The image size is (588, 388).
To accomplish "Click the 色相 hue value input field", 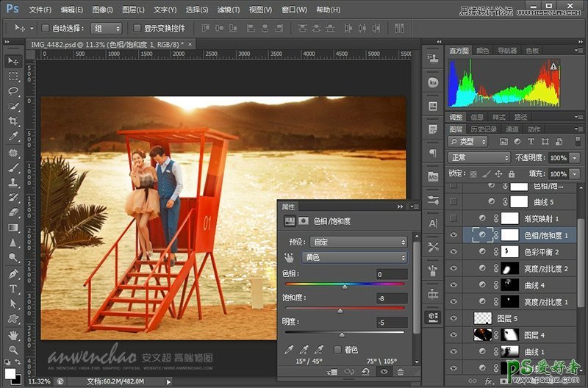I will tap(390, 275).
